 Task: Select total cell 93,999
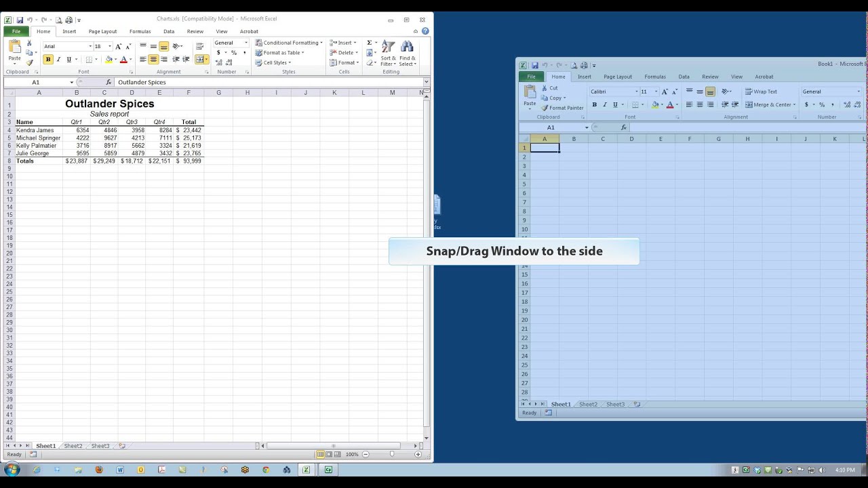tap(189, 161)
